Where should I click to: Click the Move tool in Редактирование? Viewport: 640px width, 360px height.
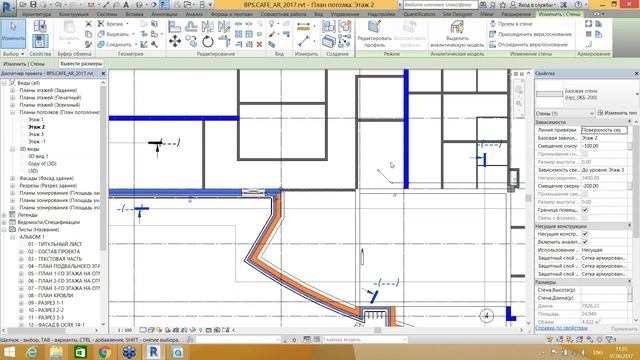tap(175, 41)
